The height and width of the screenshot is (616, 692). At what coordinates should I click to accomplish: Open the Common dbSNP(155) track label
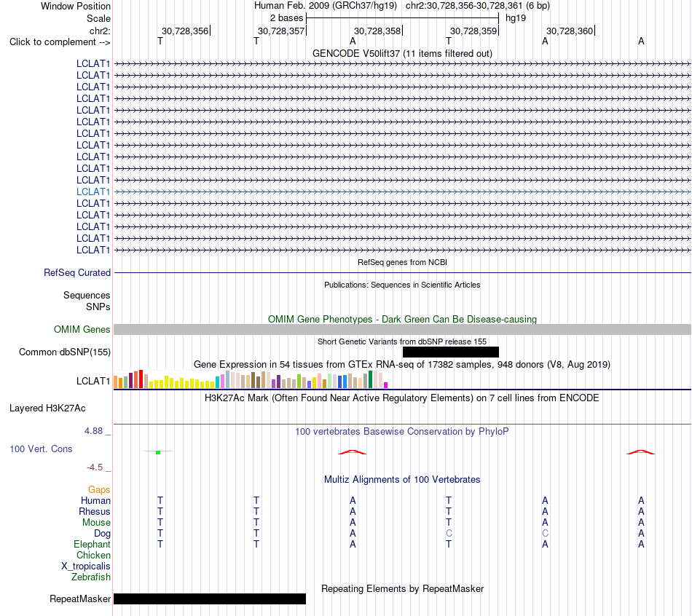(x=65, y=352)
